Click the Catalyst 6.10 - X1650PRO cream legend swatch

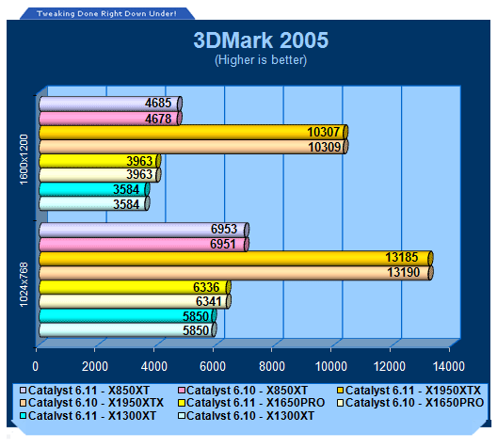(x=341, y=403)
